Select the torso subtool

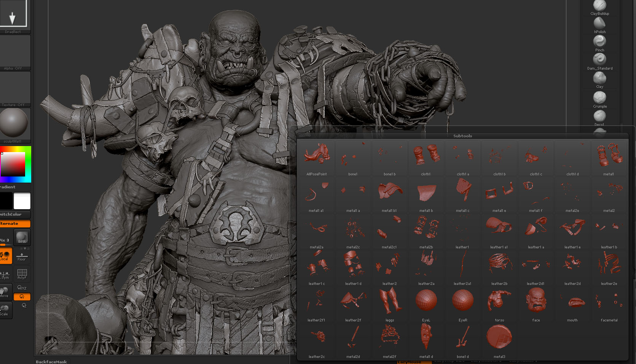[499, 305]
